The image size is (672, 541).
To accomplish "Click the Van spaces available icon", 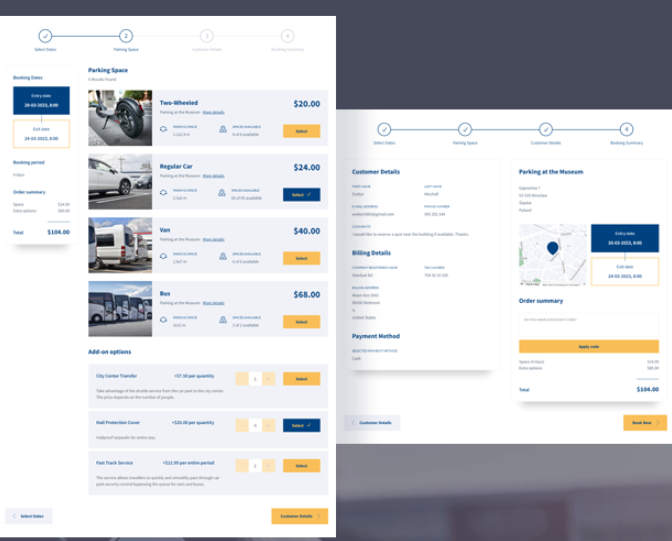I will click(x=223, y=256).
